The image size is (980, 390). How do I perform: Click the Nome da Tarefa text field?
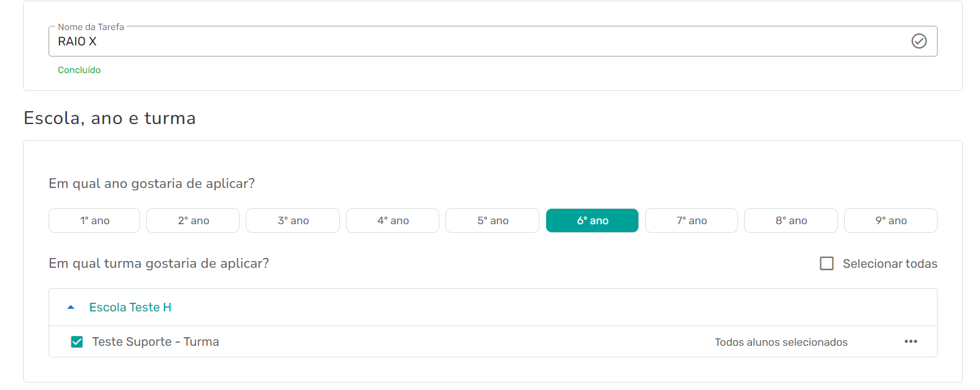point(479,42)
